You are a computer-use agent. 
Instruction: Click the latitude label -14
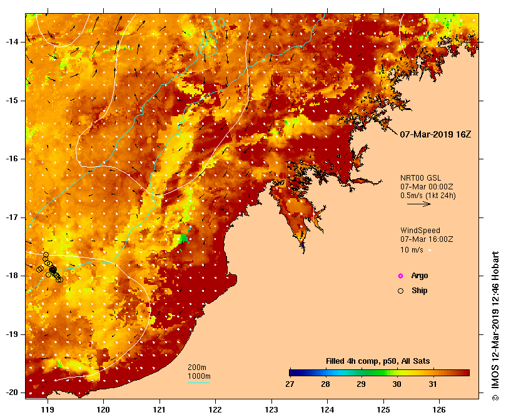click(13, 42)
